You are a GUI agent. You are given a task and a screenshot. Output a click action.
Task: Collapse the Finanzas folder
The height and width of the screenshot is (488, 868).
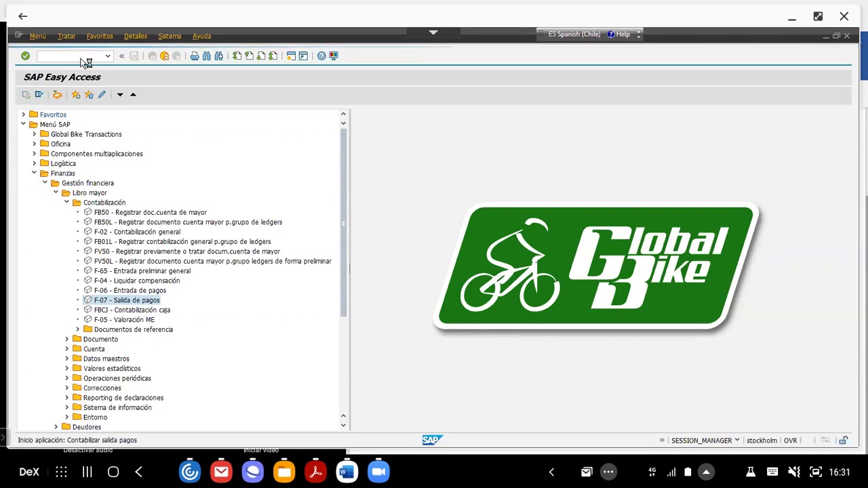[35, 174]
